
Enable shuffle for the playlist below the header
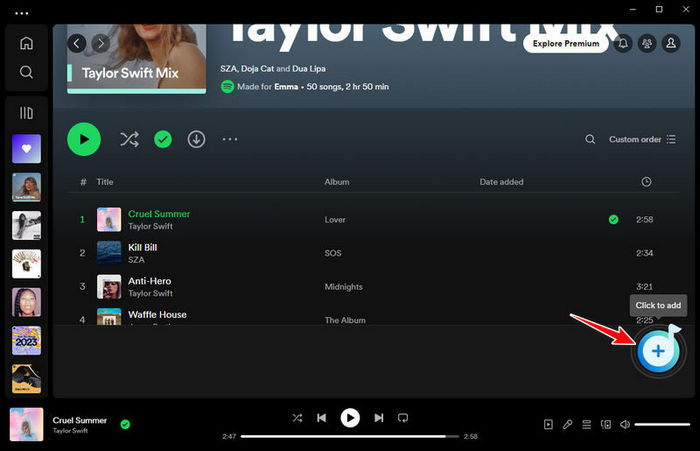[129, 139]
